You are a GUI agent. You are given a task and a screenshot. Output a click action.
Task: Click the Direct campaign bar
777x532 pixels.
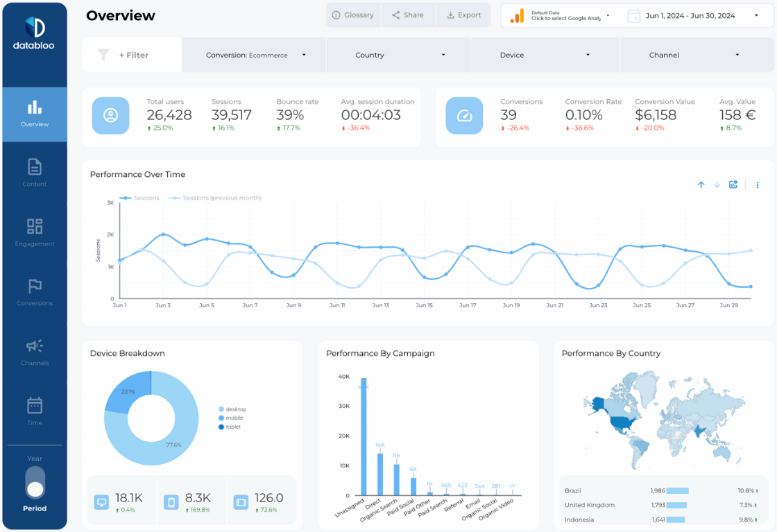click(380, 474)
